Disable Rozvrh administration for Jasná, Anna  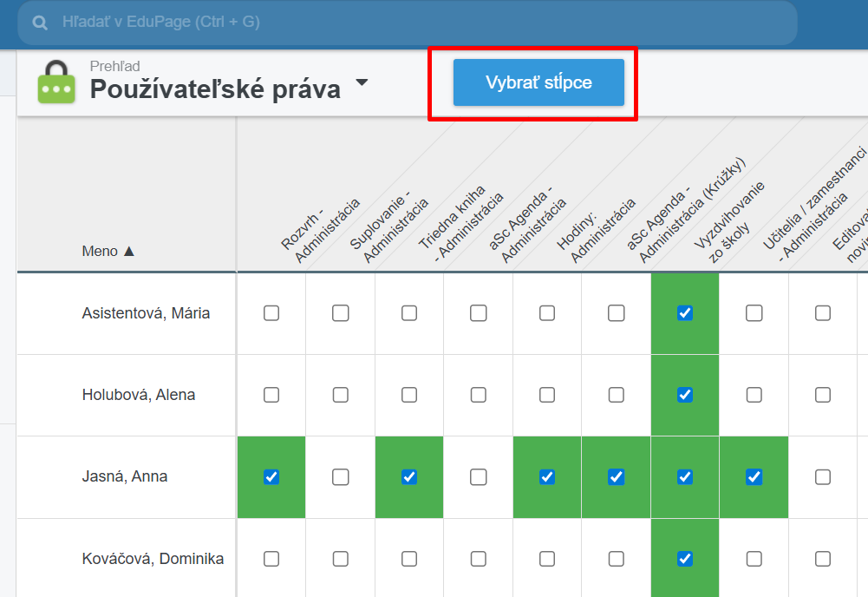(271, 476)
